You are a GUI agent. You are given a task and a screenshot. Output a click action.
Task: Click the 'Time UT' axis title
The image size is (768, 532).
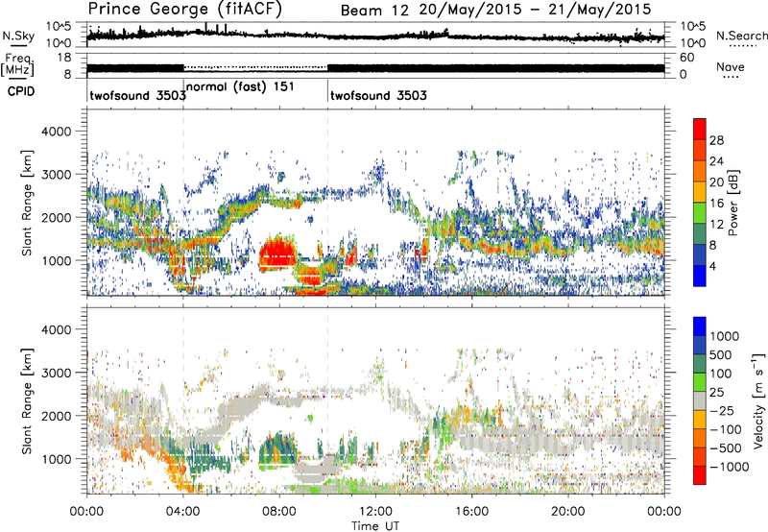[375, 525]
